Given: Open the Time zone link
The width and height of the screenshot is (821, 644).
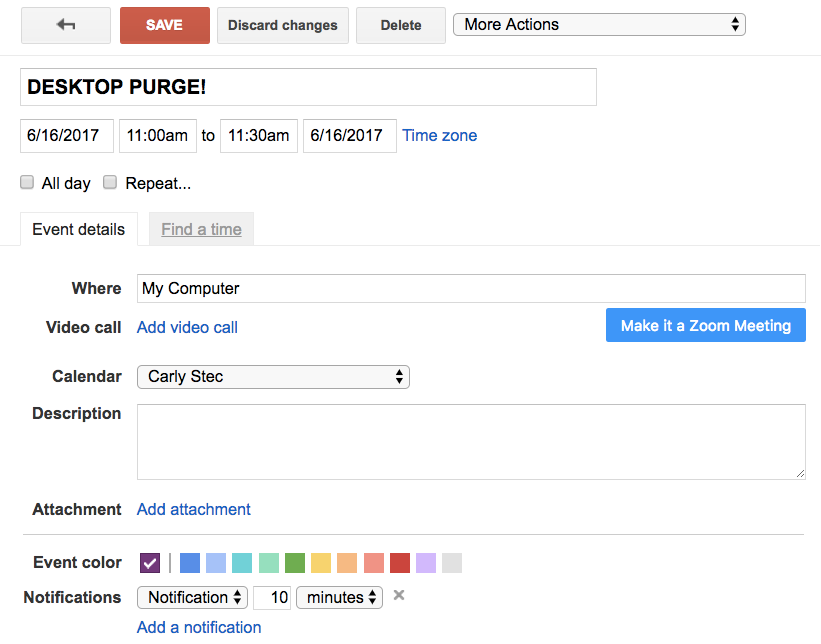Looking at the screenshot, I should point(439,135).
